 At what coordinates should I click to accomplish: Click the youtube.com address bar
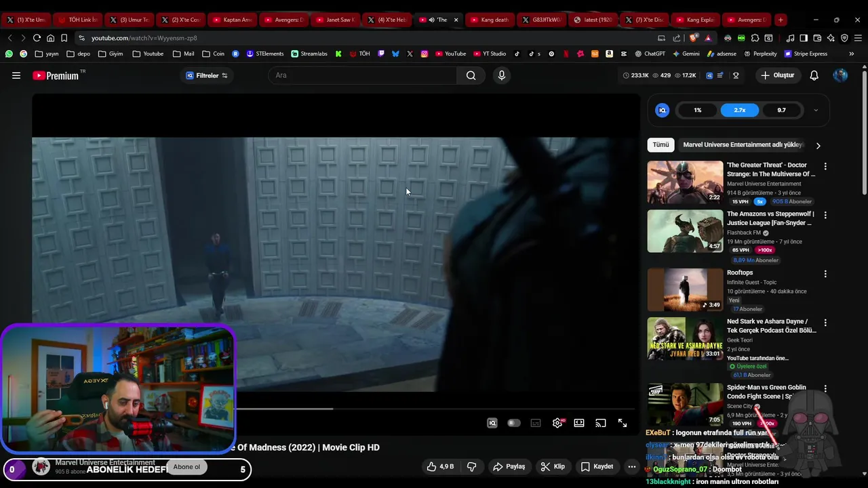[x=366, y=38]
